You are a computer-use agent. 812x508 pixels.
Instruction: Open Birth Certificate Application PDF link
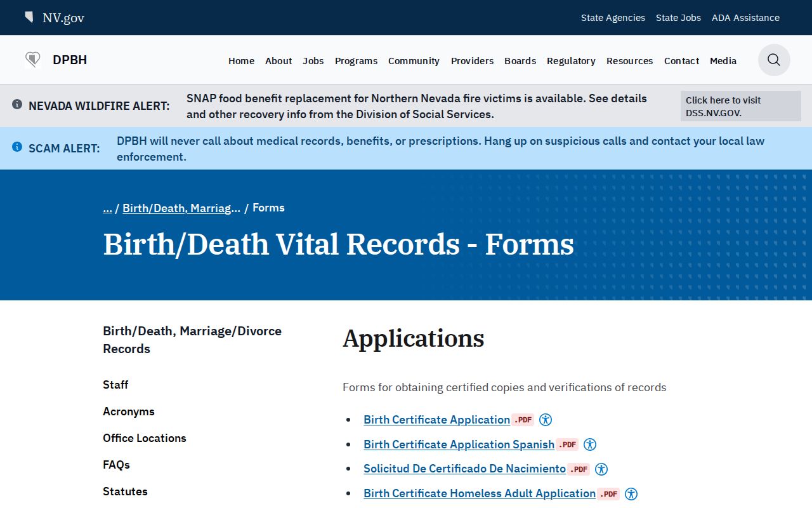tap(436, 420)
